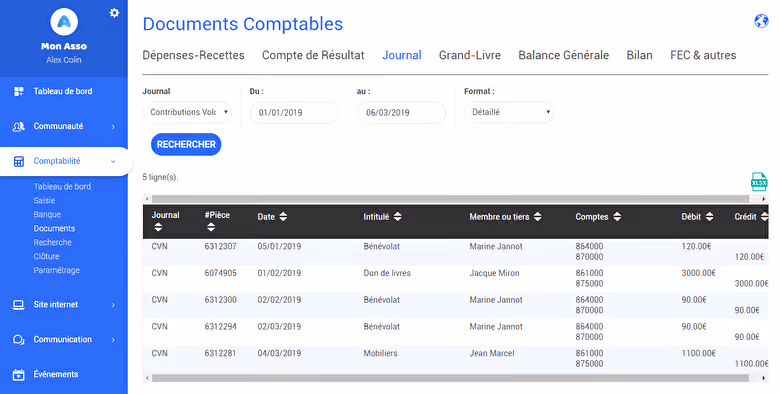Screen dimensions: 780x394
Task: Click the Événements calendar icon
Action: click(x=18, y=375)
